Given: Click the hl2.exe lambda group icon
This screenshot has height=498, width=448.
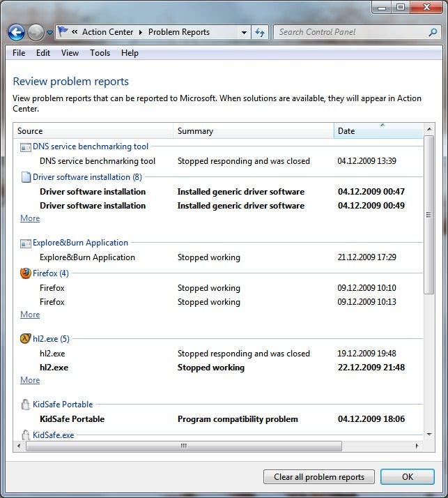Looking at the screenshot, I should coord(25,338).
